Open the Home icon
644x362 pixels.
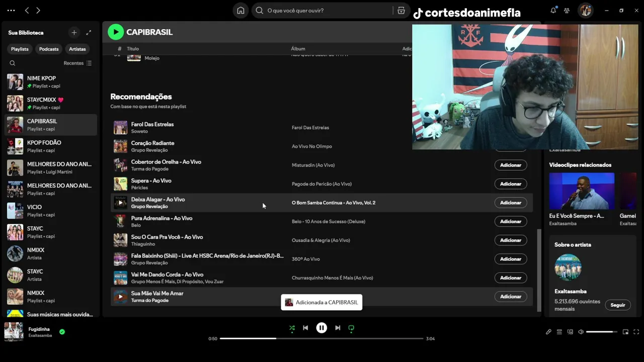click(240, 10)
